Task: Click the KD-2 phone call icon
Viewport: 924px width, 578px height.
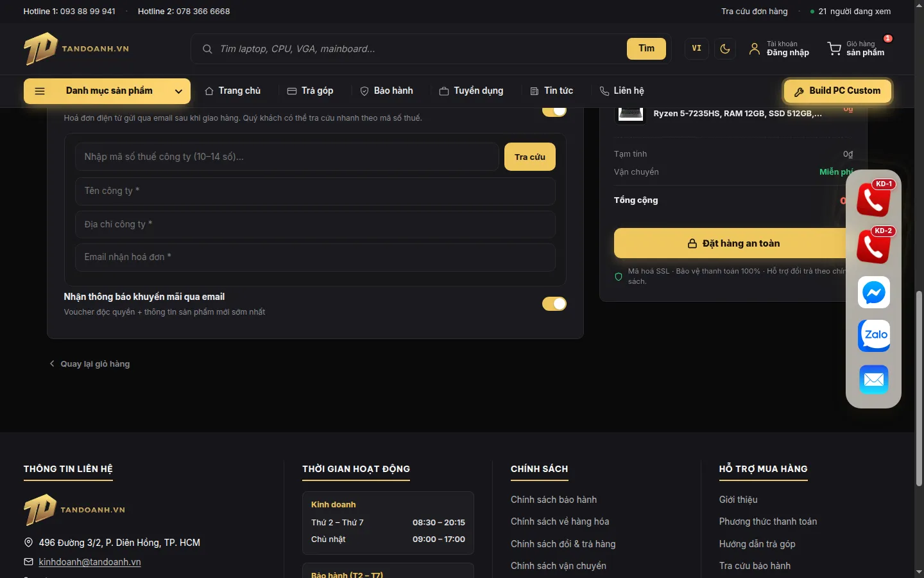Action: click(874, 246)
